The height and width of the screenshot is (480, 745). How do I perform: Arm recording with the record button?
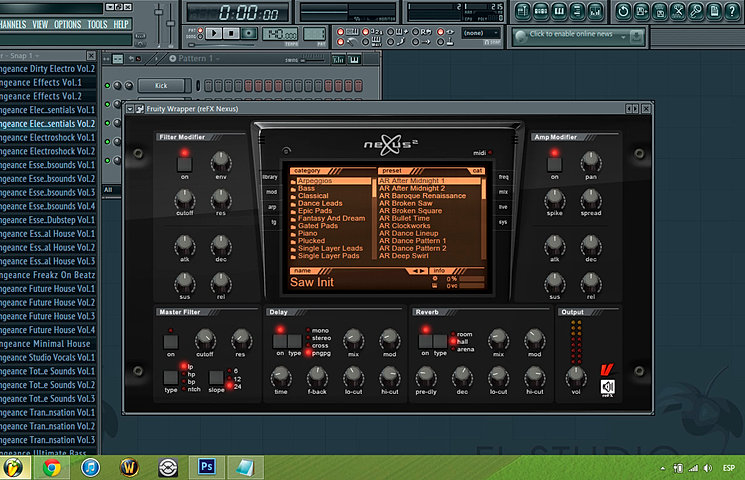248,33
